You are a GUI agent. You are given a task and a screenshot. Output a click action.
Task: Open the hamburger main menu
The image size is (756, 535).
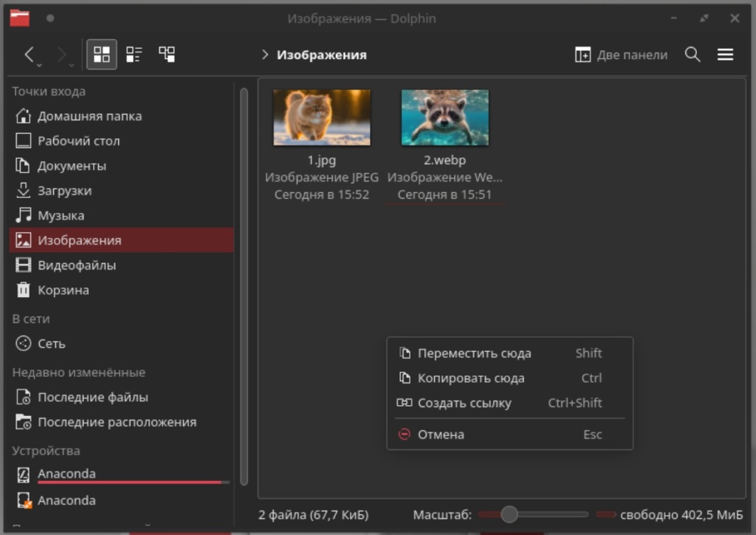point(725,55)
